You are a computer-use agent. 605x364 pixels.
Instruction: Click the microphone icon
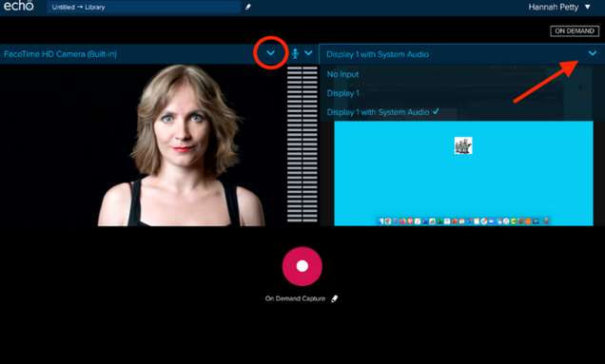295,53
